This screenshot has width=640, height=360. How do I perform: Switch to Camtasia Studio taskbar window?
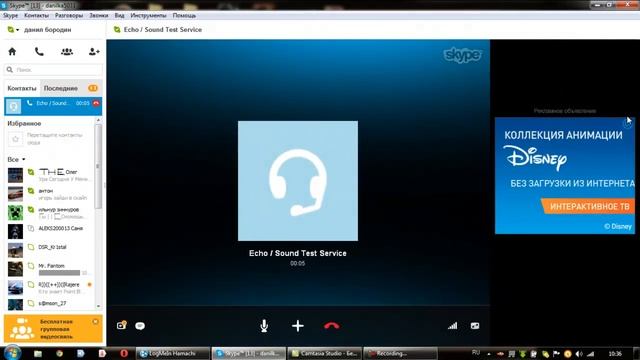pos(324,353)
